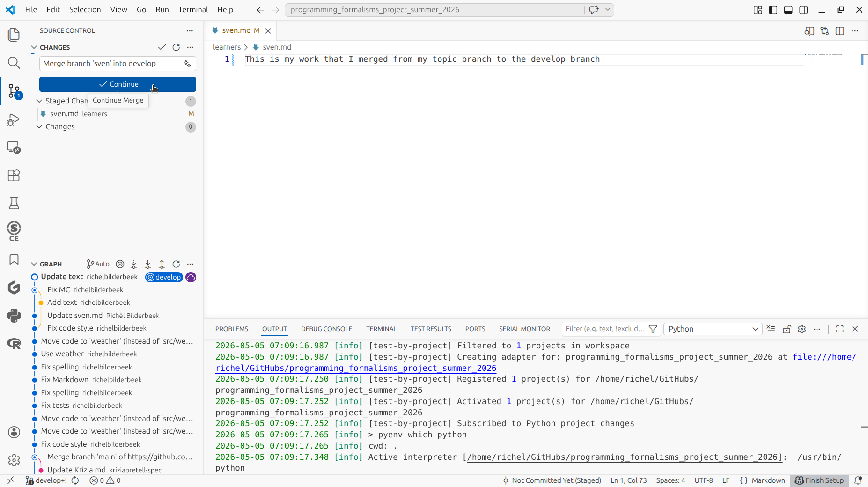Refresh the Changes section
Image resolution: width=868 pixels, height=487 pixels.
point(176,47)
